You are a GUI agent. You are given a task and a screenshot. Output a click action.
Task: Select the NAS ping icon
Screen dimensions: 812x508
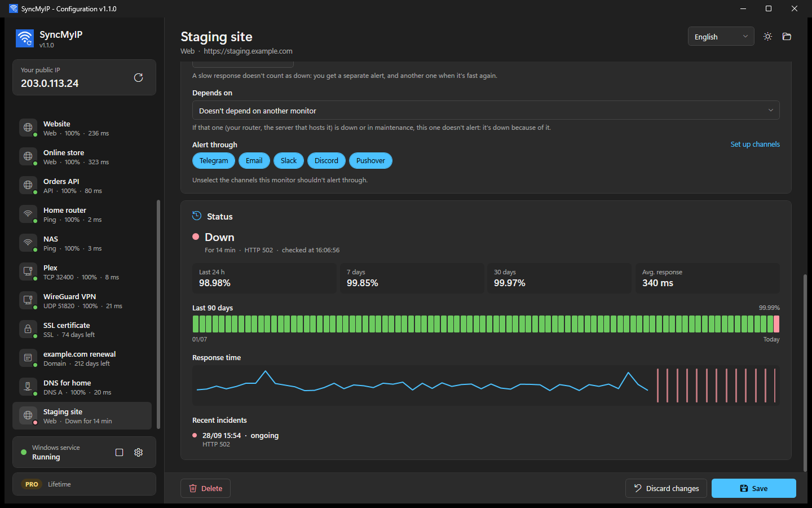[x=28, y=243]
